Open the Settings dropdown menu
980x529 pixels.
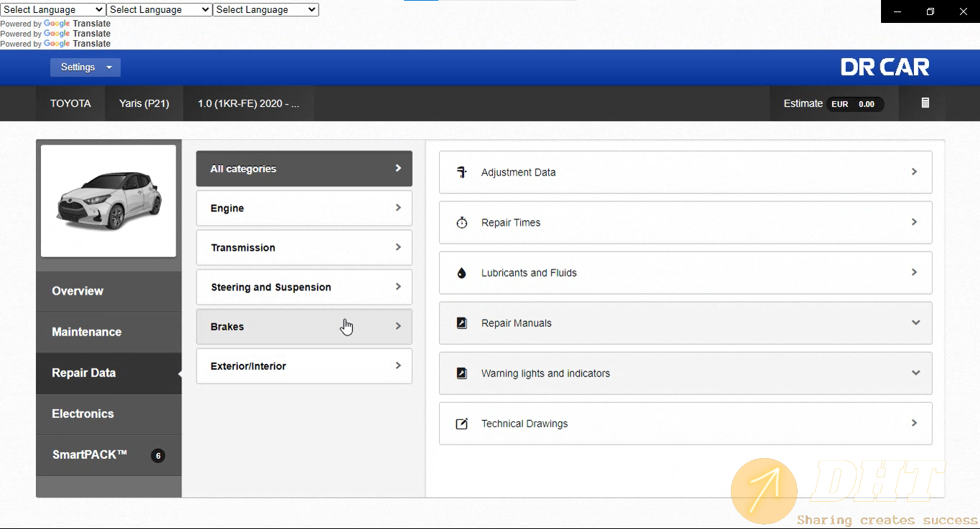(x=85, y=67)
